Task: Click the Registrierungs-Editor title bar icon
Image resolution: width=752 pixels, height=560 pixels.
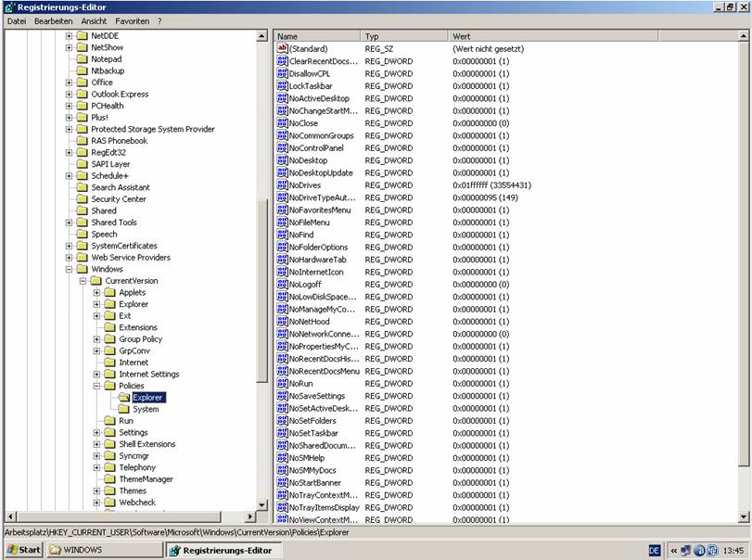Action: coord(8,6)
